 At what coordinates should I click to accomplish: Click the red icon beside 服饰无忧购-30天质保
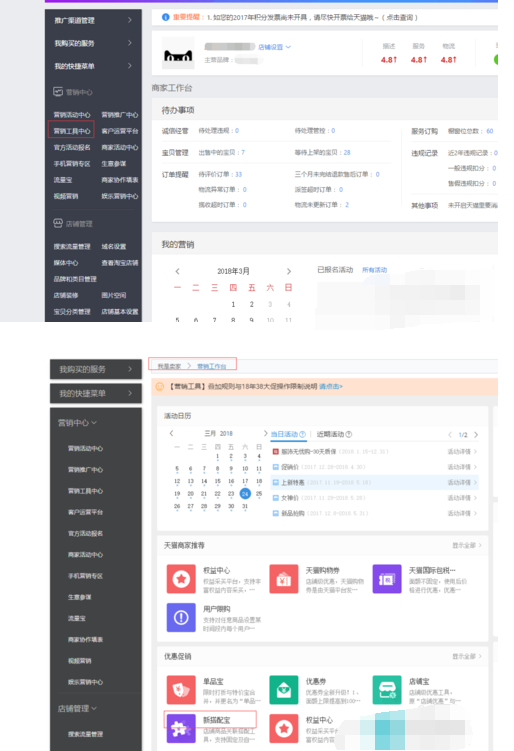click(275, 452)
